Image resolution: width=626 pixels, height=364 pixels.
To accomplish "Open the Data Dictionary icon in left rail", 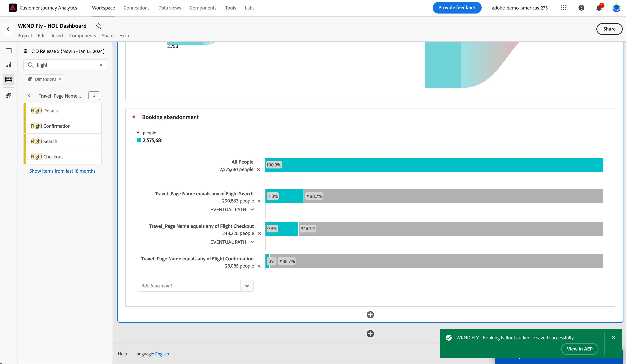I will coord(8,95).
